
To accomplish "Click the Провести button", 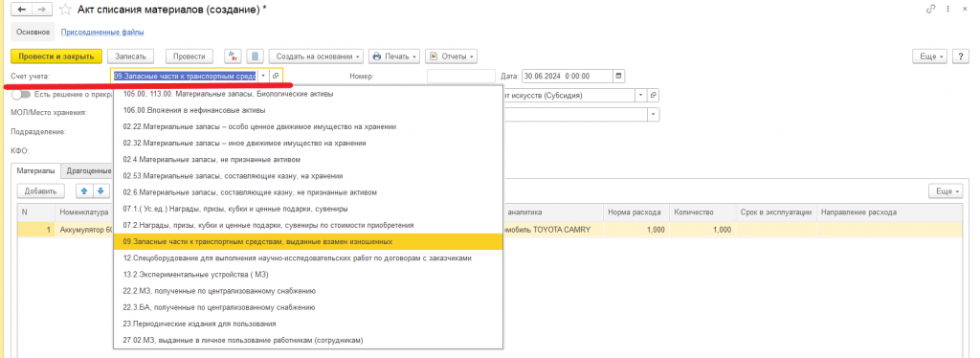I will click(189, 56).
